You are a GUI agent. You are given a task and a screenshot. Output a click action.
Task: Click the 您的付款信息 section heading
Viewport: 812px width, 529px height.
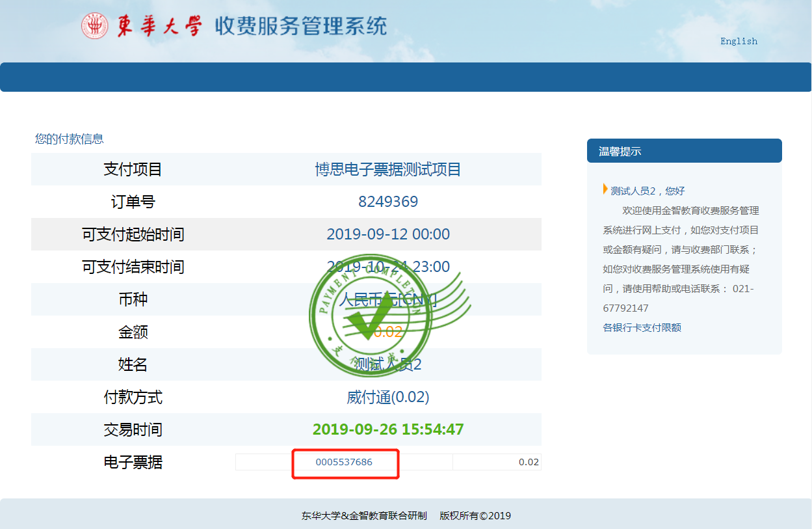coord(70,139)
